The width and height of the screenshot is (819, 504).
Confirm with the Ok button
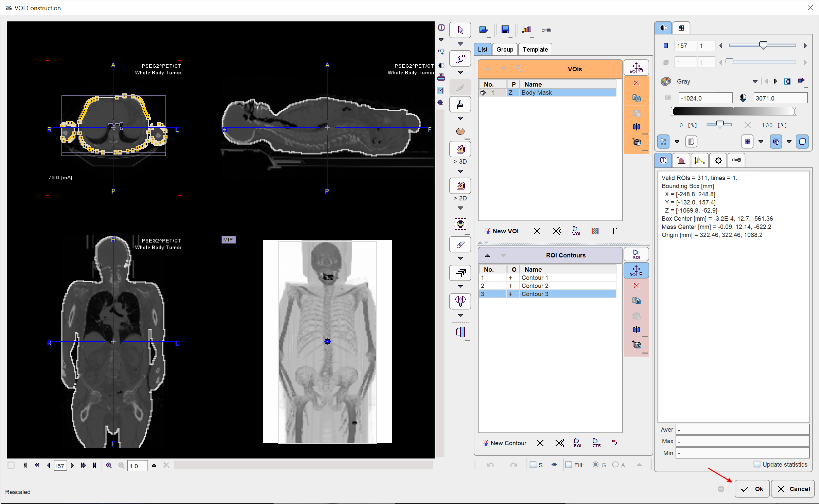pos(752,489)
